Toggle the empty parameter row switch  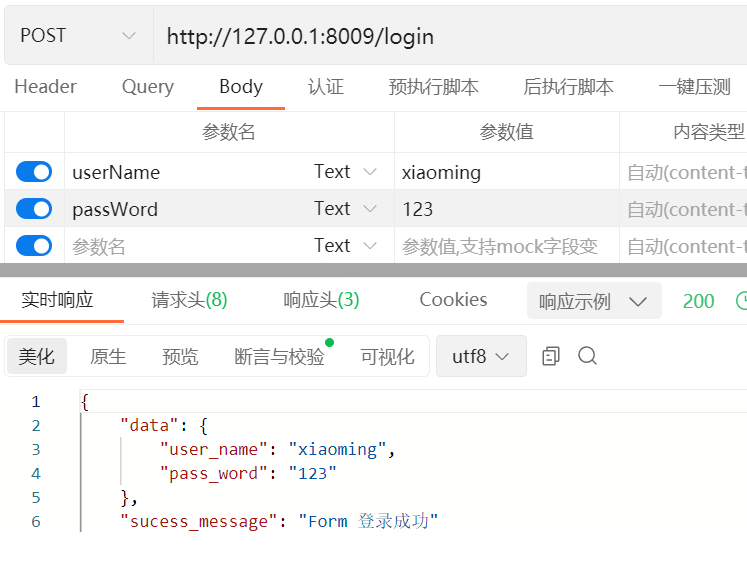tap(34, 246)
